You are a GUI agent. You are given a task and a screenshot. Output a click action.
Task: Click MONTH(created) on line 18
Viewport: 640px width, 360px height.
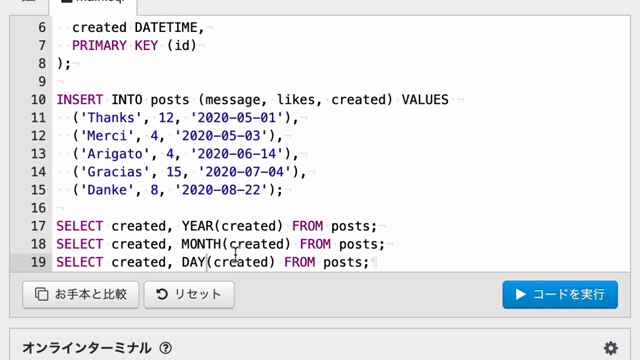click(236, 244)
